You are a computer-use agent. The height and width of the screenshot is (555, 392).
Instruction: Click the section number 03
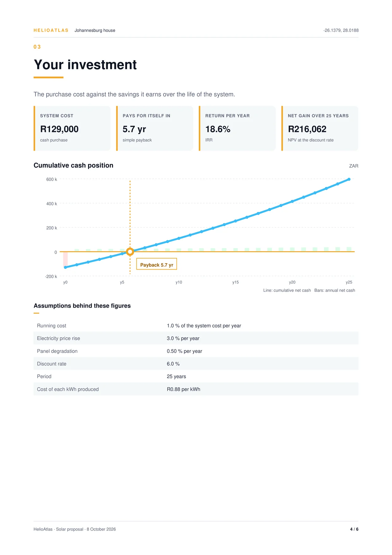point(37,47)
